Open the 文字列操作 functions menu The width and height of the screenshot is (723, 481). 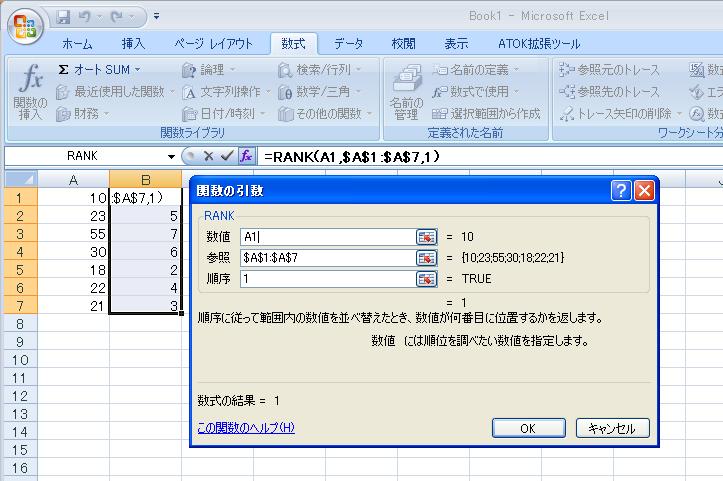tap(226, 92)
